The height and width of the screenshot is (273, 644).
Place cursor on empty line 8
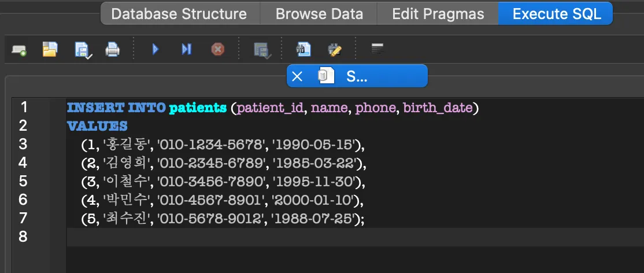tap(355, 238)
